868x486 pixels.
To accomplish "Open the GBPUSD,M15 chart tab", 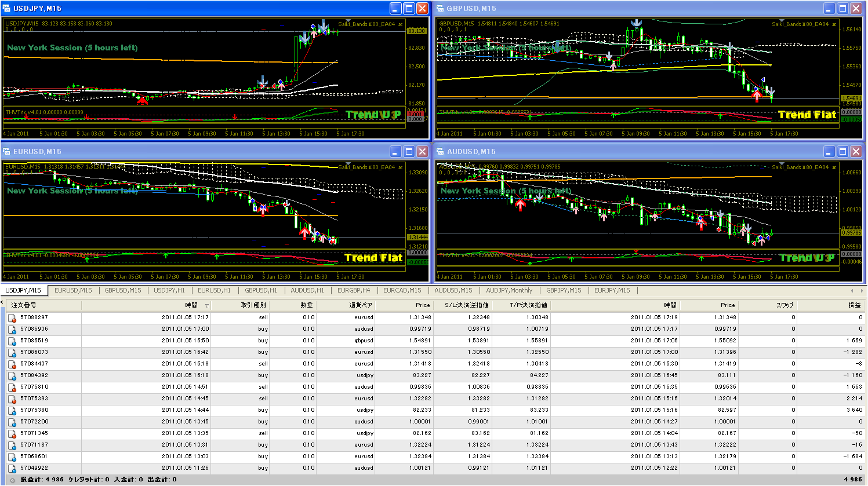I will click(123, 290).
